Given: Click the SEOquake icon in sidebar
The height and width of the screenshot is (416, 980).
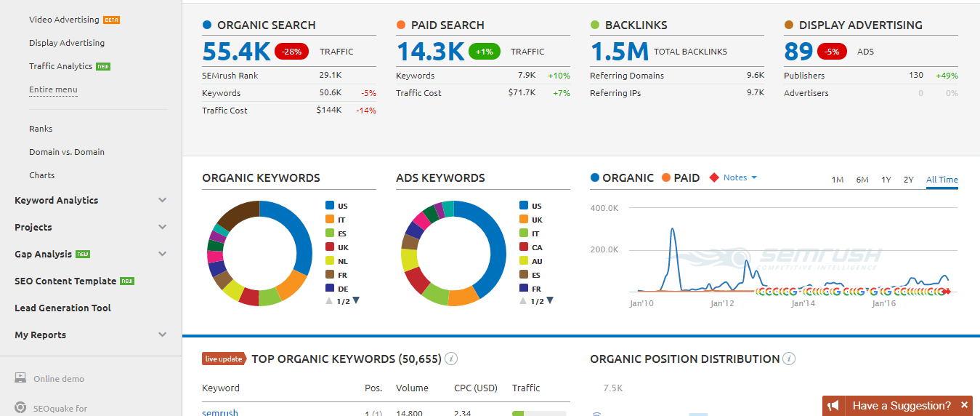Looking at the screenshot, I should pyautogui.click(x=21, y=408).
